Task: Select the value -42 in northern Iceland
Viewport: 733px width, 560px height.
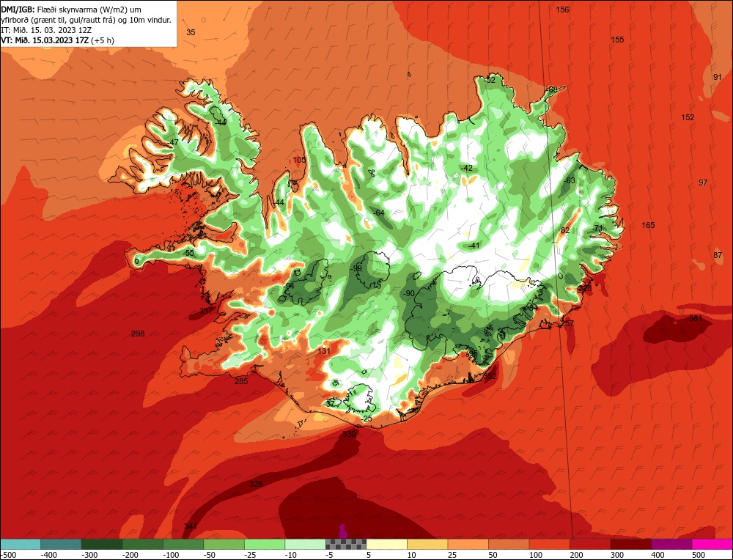Action: coord(466,169)
